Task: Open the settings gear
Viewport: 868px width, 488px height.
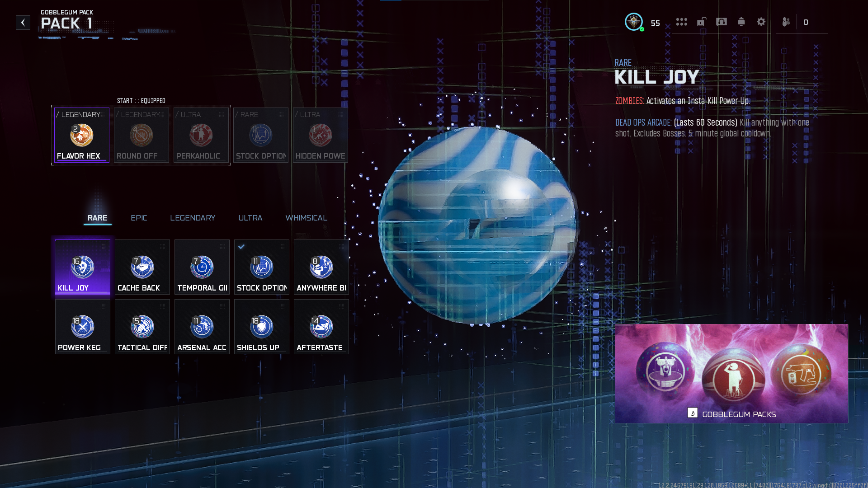Action: click(761, 22)
